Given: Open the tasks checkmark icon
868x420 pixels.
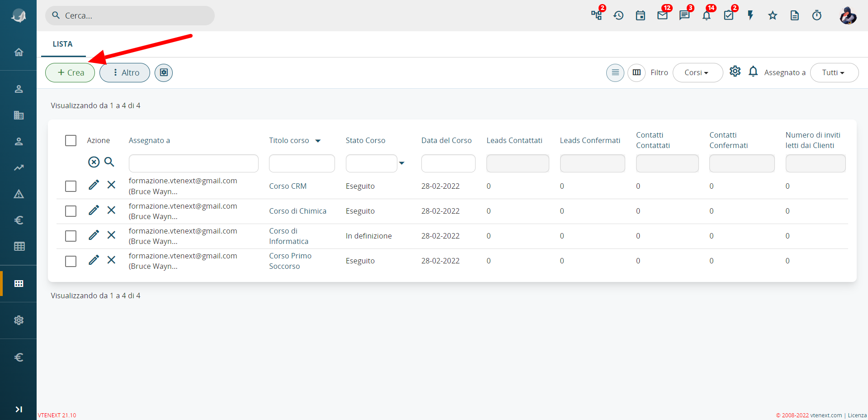Looking at the screenshot, I should [x=729, y=15].
